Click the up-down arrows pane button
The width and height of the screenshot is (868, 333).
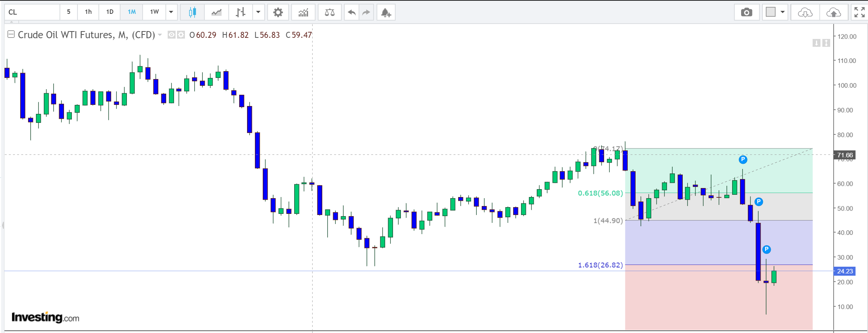826,43
